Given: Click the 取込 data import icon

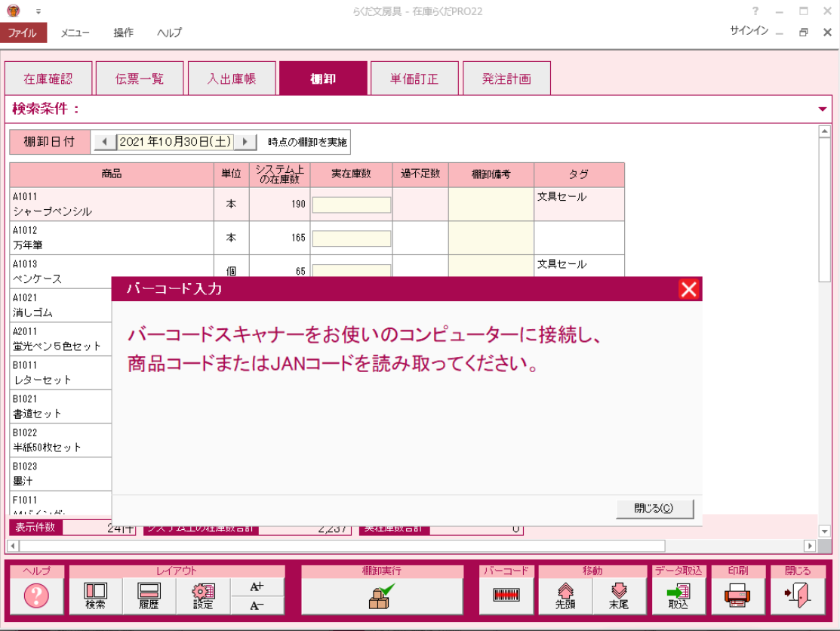Looking at the screenshot, I should pos(678,596).
